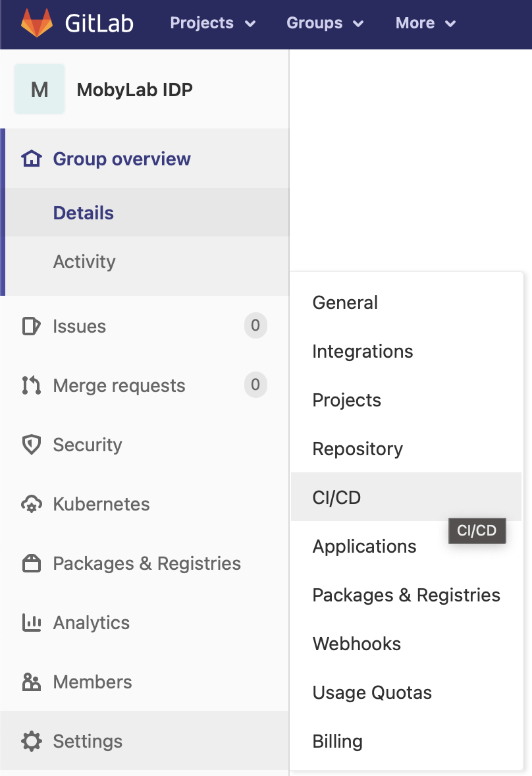Go to Activity under Group overview

84,262
